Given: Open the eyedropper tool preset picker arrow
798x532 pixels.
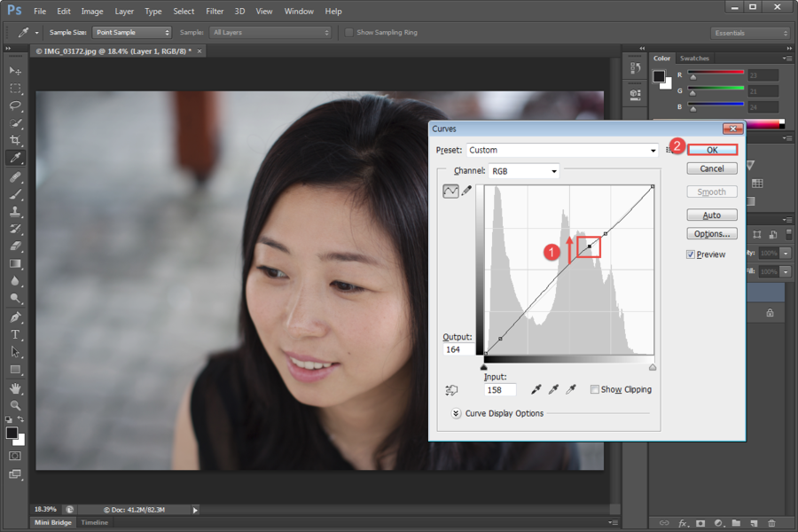Looking at the screenshot, I should [x=36, y=33].
